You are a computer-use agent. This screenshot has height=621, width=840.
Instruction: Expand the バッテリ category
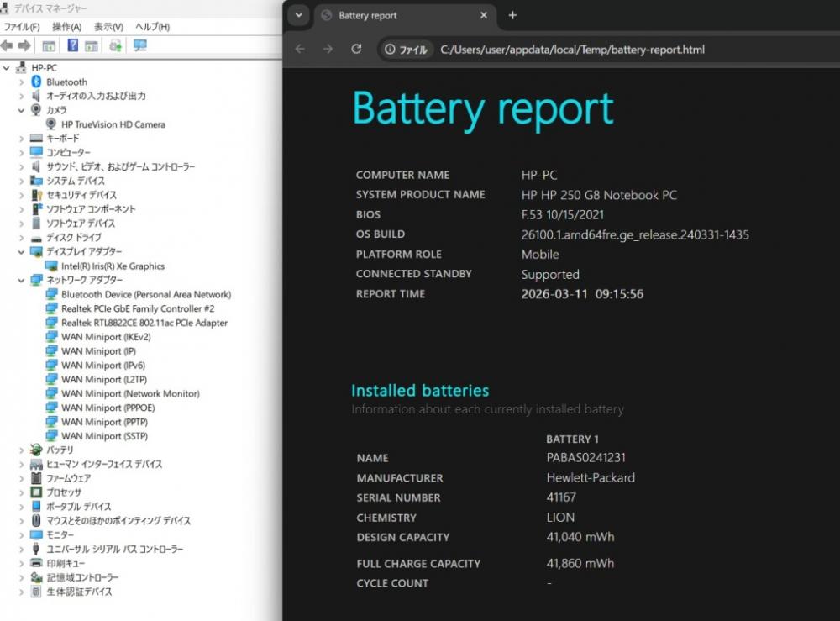pos(22,450)
